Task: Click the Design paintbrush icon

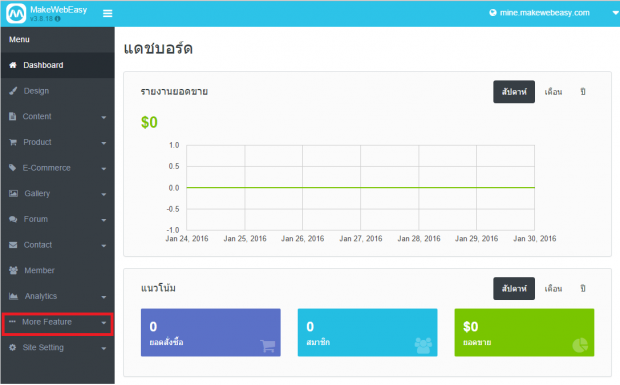Action: 13,91
